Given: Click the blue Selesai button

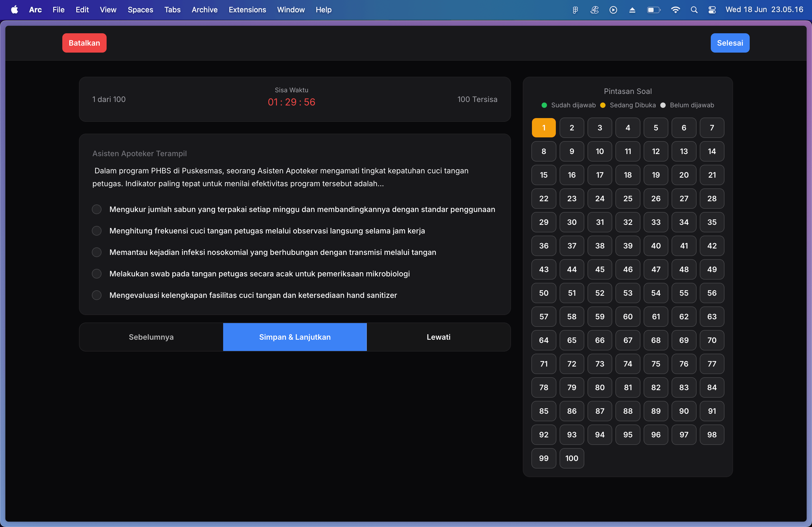Looking at the screenshot, I should tap(730, 43).
